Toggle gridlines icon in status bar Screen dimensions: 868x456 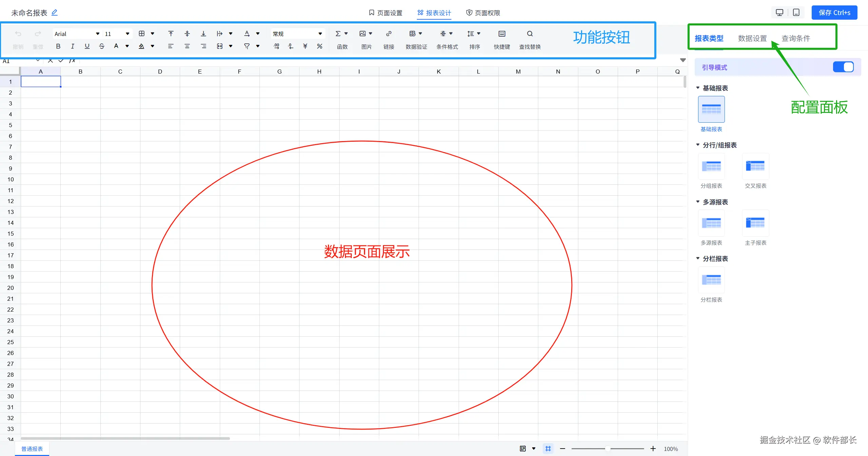click(x=548, y=449)
